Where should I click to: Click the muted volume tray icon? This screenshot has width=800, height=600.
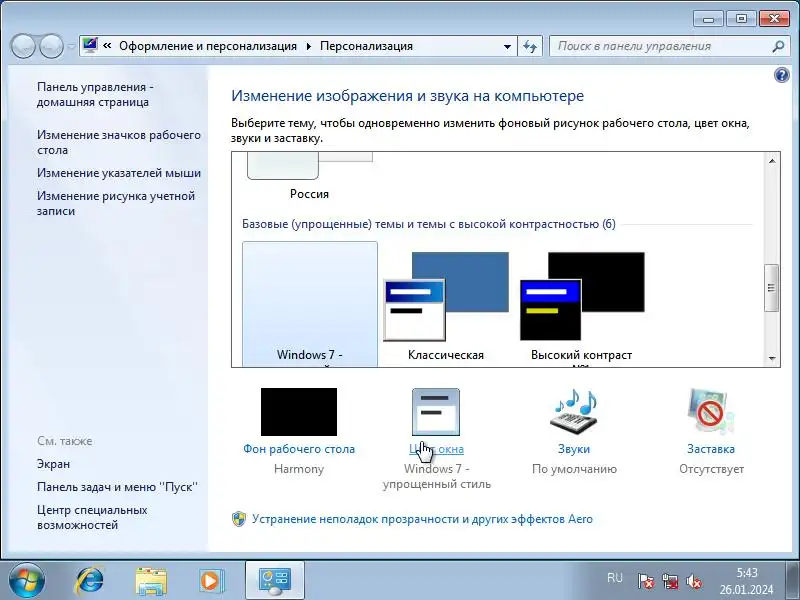[x=694, y=581]
